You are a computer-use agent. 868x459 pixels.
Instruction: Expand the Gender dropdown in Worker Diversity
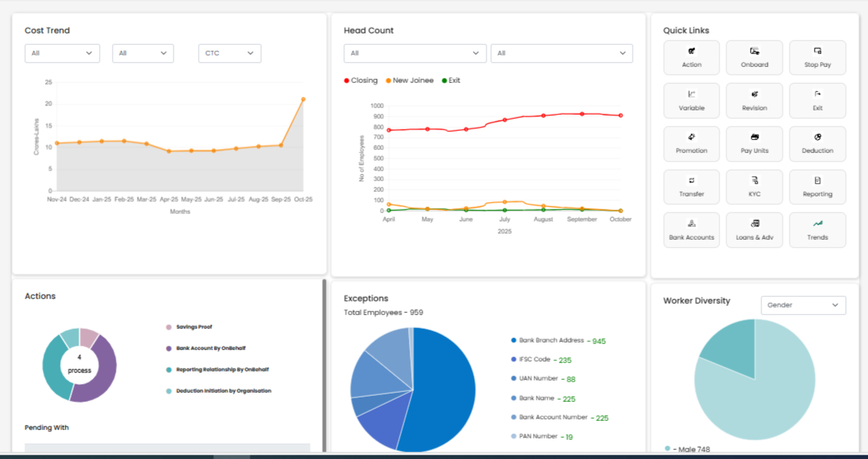[803, 304]
